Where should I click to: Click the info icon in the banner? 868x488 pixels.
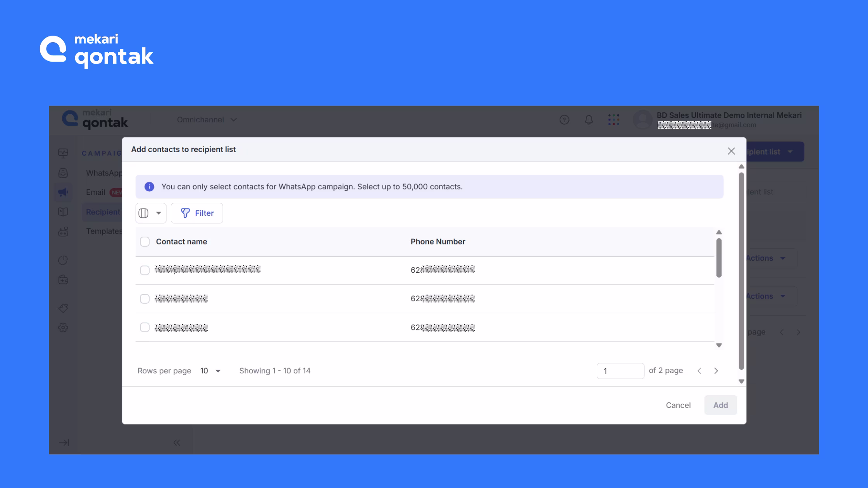(x=149, y=187)
